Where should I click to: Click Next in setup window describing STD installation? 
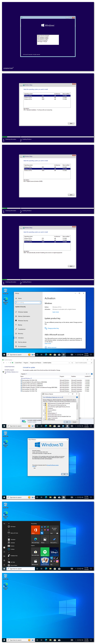tap(71, 123)
